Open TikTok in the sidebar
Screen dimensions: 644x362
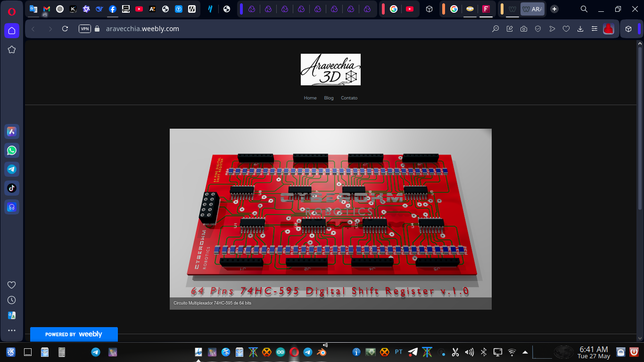tap(12, 188)
